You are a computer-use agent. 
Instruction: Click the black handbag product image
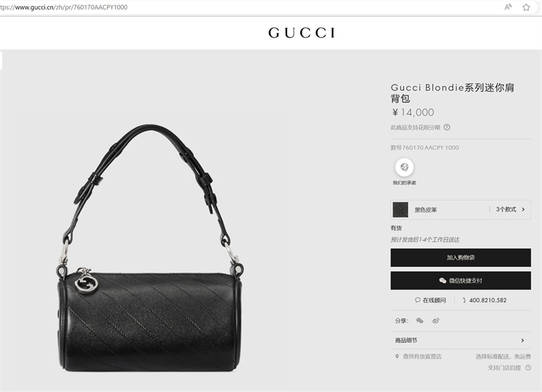(150, 248)
